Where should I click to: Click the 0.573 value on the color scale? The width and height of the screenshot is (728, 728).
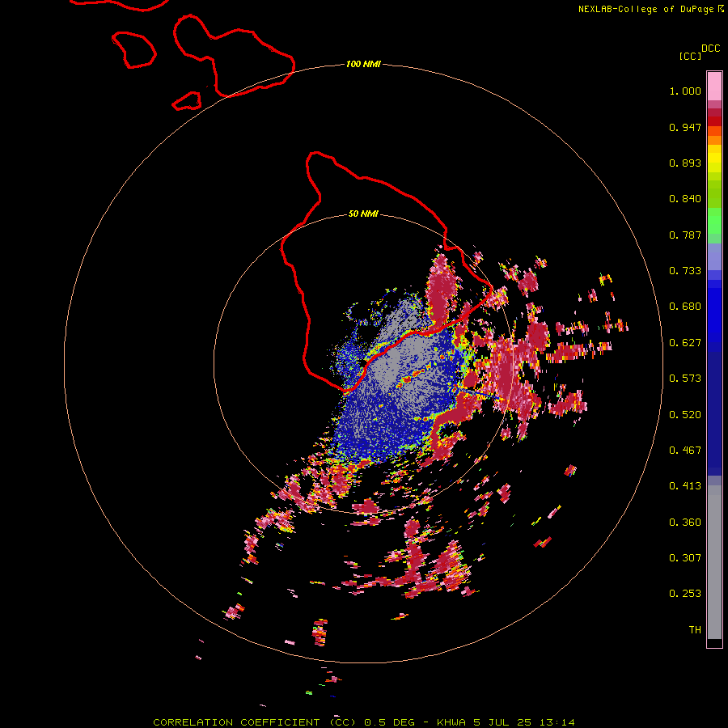point(685,379)
